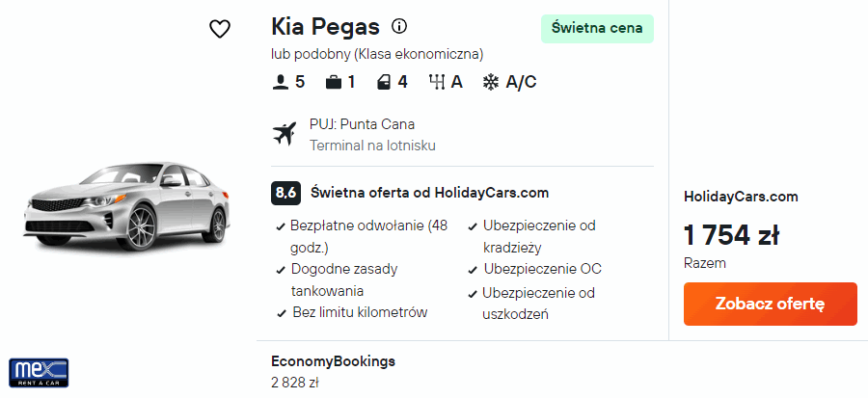This screenshot has height=398, width=868.
Task: Click the Bez limitu kilometrów feature
Action: click(x=359, y=312)
